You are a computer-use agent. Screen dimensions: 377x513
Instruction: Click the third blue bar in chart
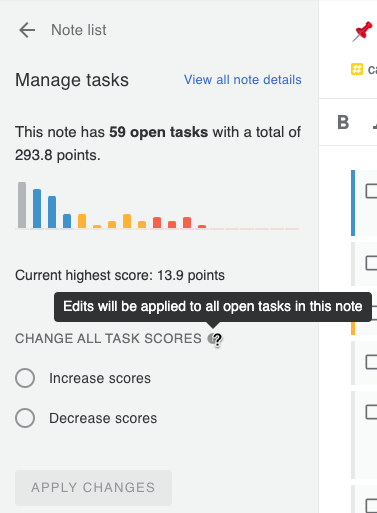[67, 221]
